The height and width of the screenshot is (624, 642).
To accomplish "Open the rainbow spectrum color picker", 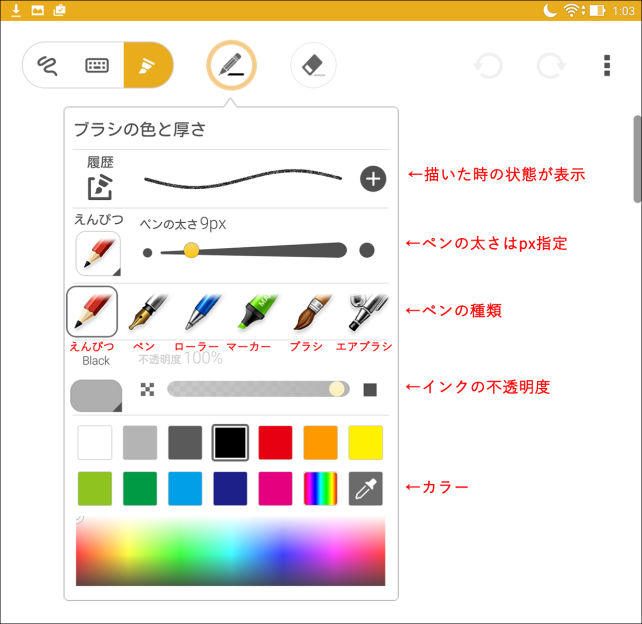I will pyautogui.click(x=321, y=488).
